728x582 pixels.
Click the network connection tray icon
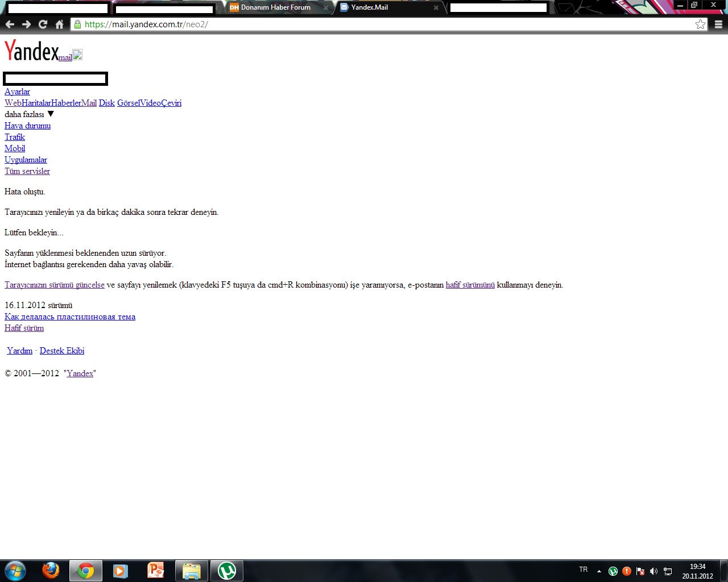point(668,571)
